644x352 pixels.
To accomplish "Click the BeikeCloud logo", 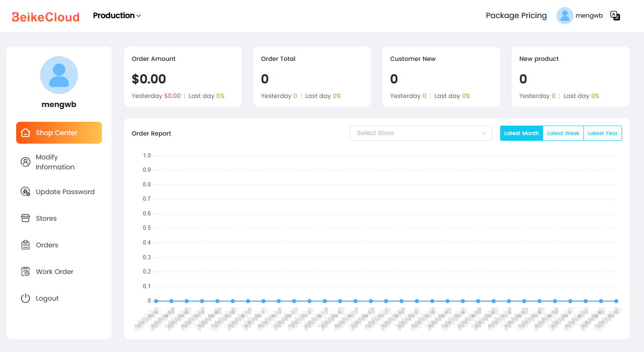I will [x=46, y=17].
